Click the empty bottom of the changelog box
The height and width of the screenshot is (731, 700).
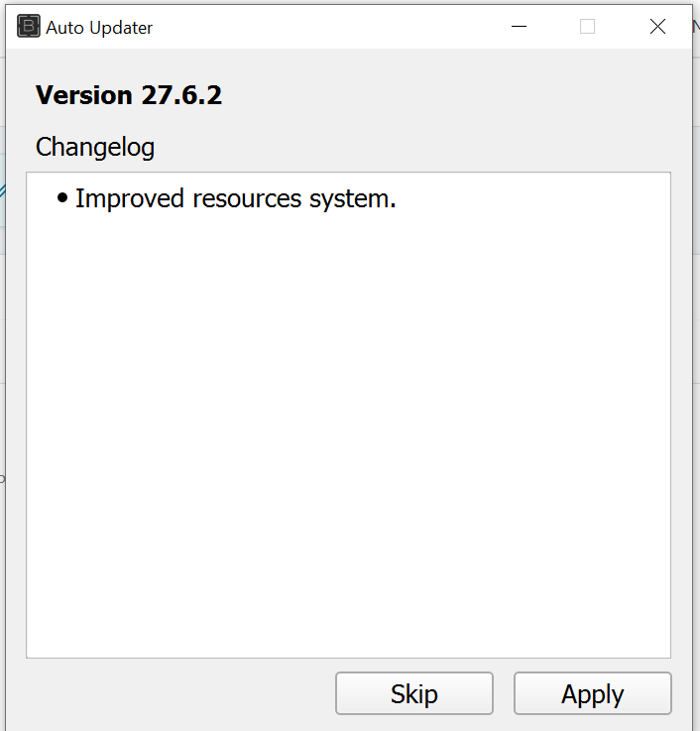click(348, 625)
